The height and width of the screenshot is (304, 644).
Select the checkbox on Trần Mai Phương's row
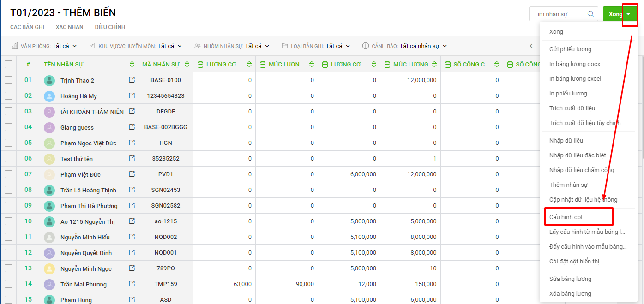coord(8,284)
